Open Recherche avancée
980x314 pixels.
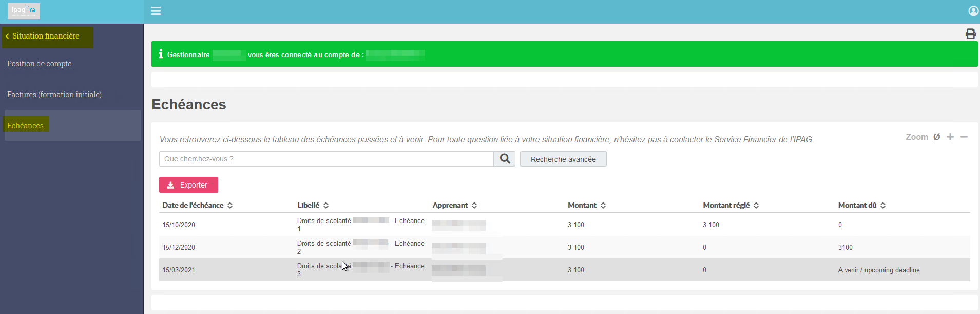coord(563,159)
